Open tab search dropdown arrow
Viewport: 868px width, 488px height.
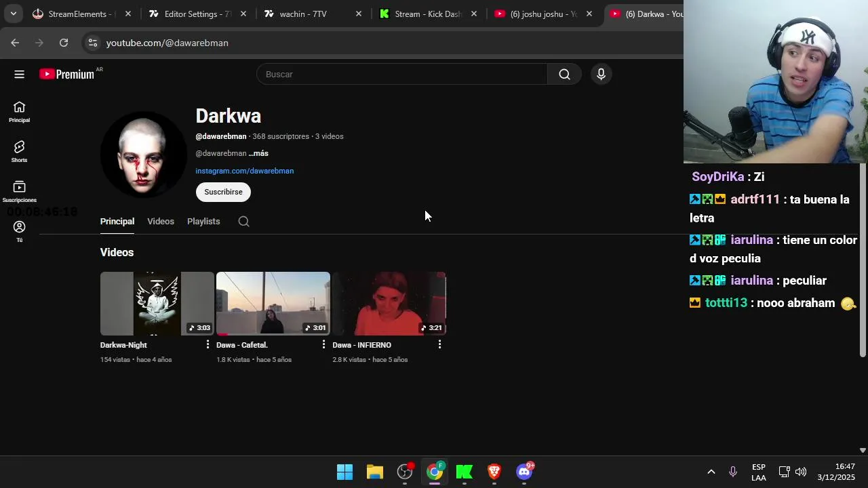(13, 14)
